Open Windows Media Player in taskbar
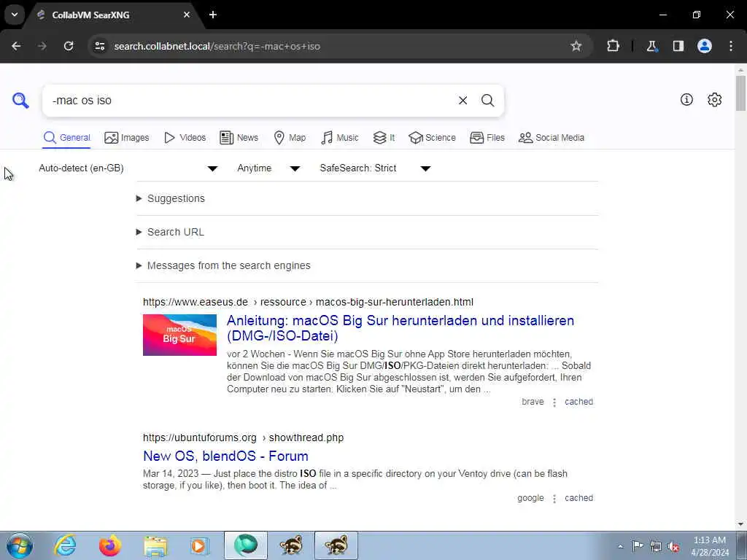 click(200, 546)
